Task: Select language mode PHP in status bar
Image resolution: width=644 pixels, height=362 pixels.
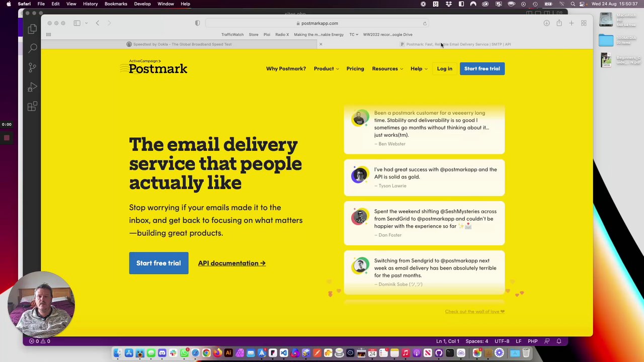Action: tap(532, 341)
